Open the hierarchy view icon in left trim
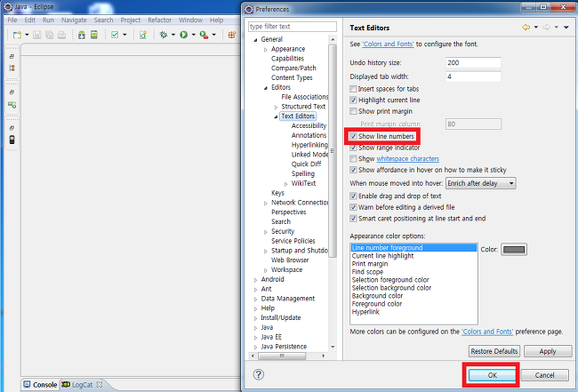 (12, 68)
